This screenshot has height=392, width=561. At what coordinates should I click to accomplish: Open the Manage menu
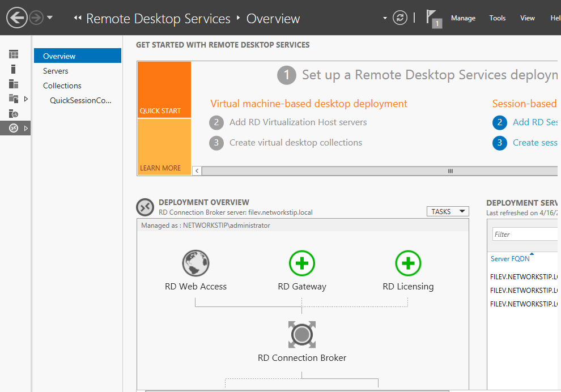(463, 18)
